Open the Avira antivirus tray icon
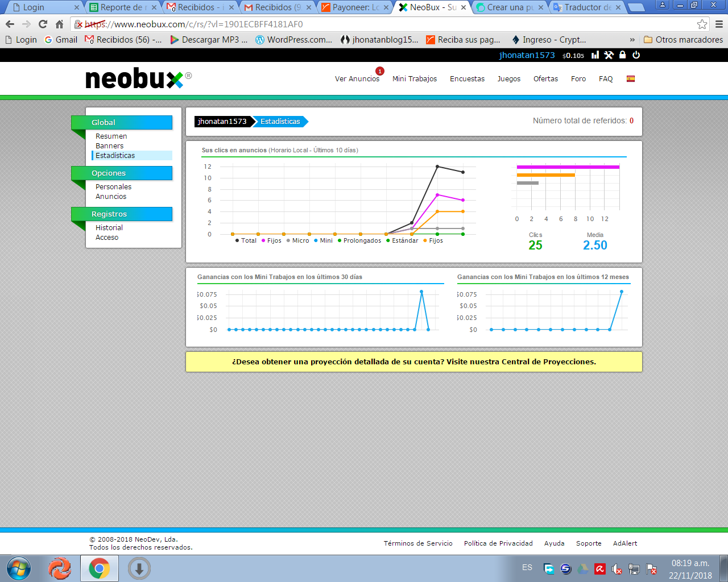The height and width of the screenshot is (582, 728). [600, 569]
